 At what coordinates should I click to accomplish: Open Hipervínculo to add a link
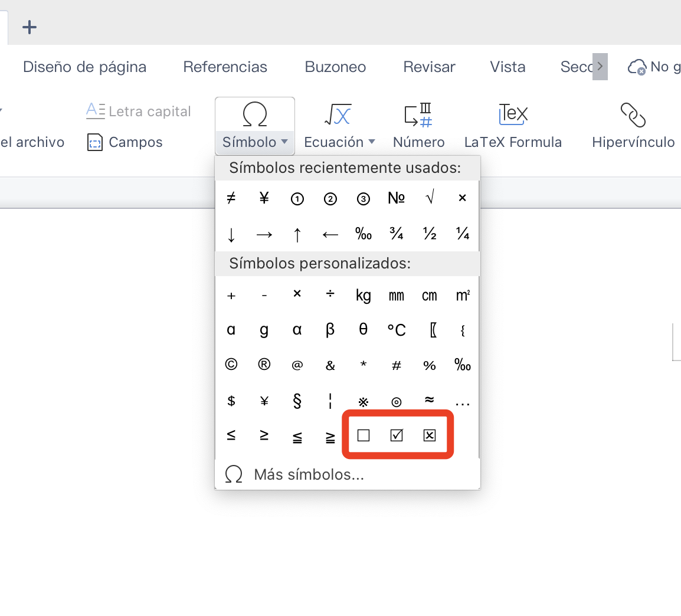(x=633, y=115)
